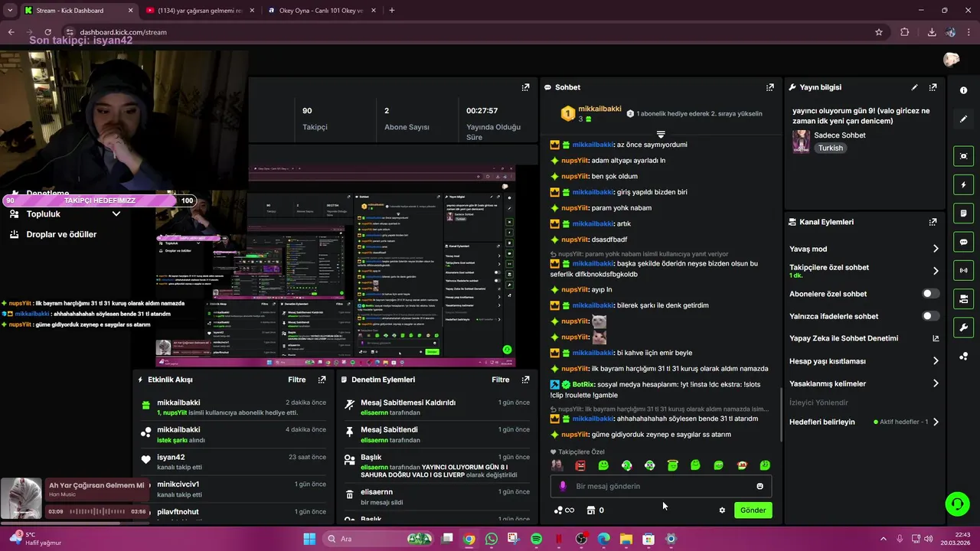
Task: Toggle Abonelere özel sohbet switch
Action: [930, 294]
